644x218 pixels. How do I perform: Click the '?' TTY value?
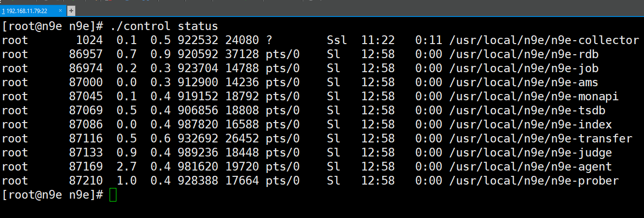tap(269, 40)
